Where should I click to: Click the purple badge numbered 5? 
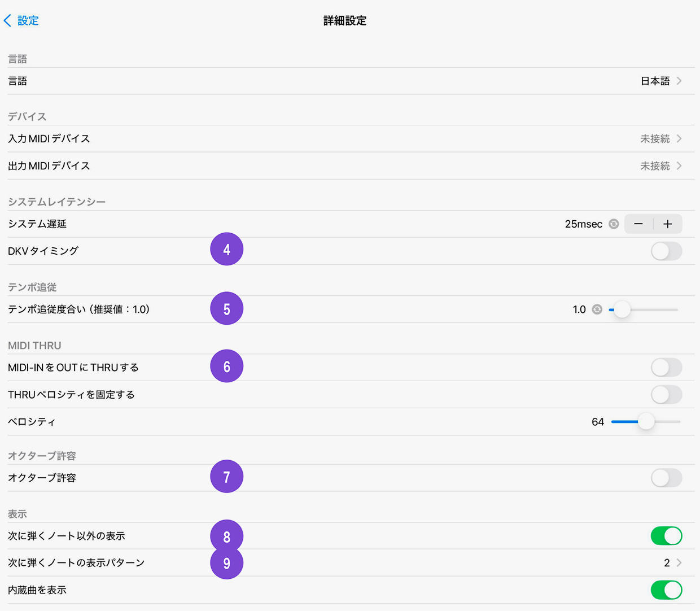(226, 308)
